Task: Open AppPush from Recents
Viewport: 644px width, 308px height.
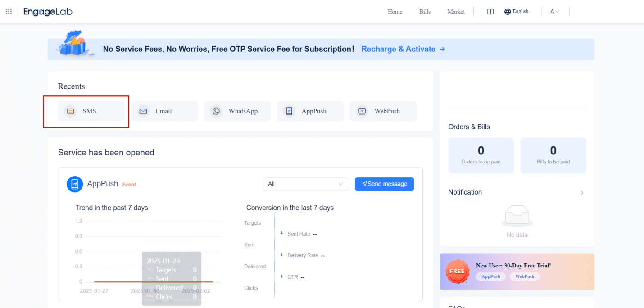Action: coord(310,111)
